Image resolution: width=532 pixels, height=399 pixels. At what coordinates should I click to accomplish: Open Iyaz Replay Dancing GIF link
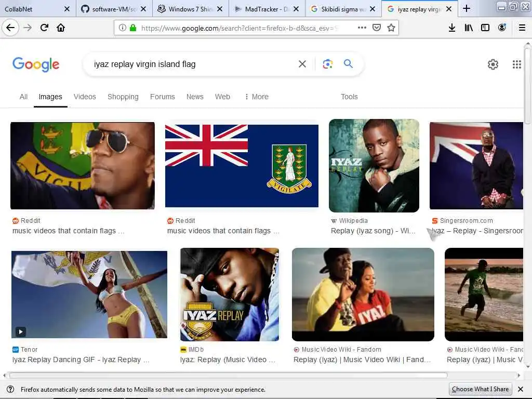[x=81, y=360]
